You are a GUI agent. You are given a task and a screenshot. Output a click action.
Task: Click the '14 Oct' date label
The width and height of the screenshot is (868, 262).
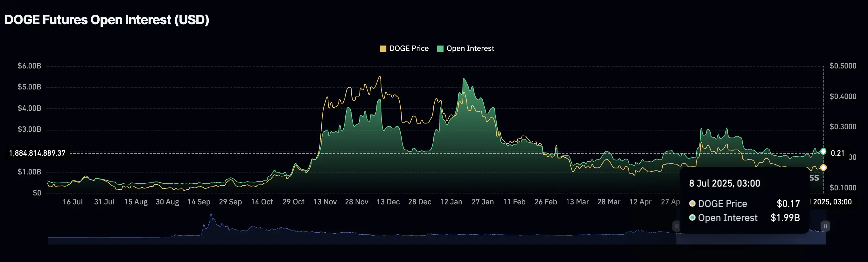[262, 202]
